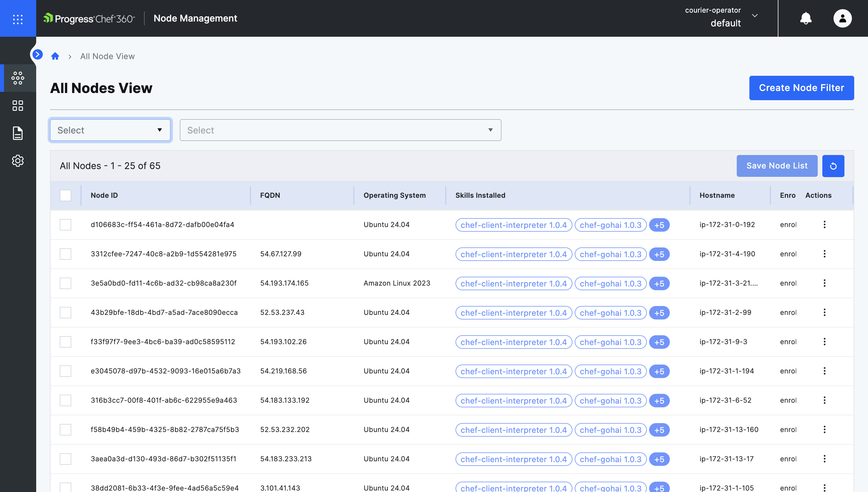Select node 316b3cc7-00f8 checkbox

click(x=65, y=400)
